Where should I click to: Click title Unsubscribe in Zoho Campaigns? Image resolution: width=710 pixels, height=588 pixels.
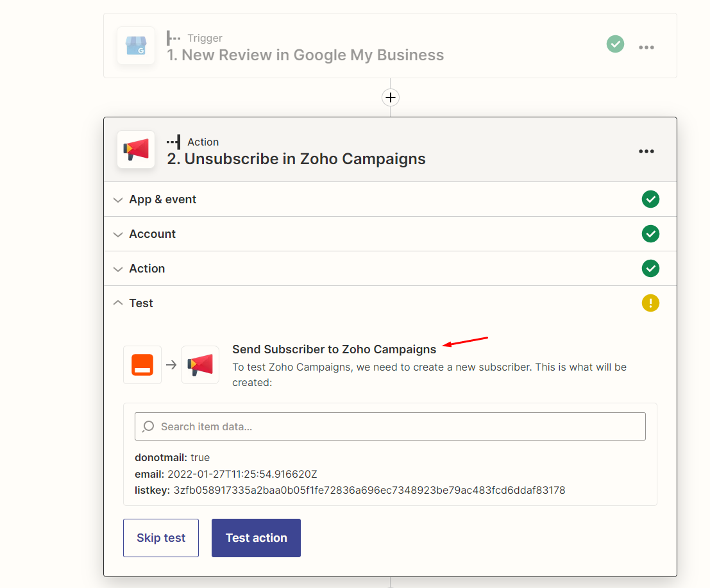296,159
